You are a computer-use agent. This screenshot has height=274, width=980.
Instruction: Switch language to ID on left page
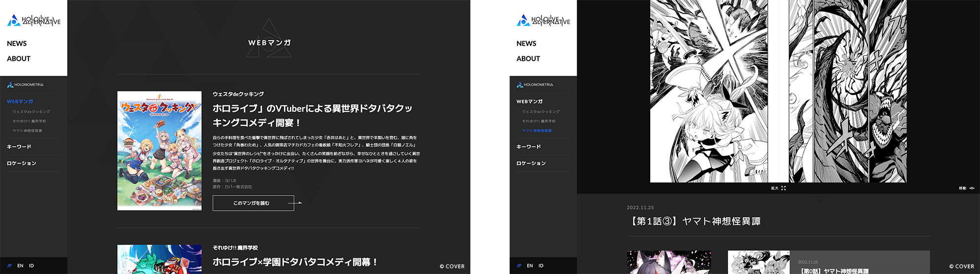31,266
